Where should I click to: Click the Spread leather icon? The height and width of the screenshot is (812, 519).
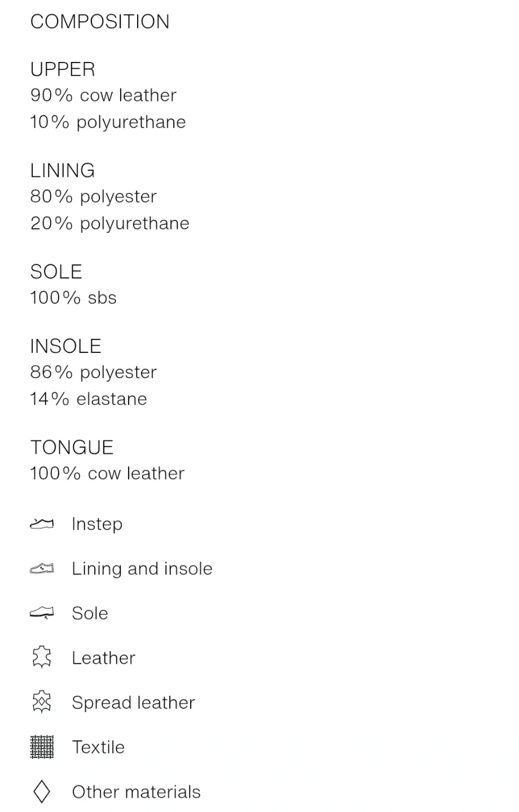pyautogui.click(x=41, y=703)
